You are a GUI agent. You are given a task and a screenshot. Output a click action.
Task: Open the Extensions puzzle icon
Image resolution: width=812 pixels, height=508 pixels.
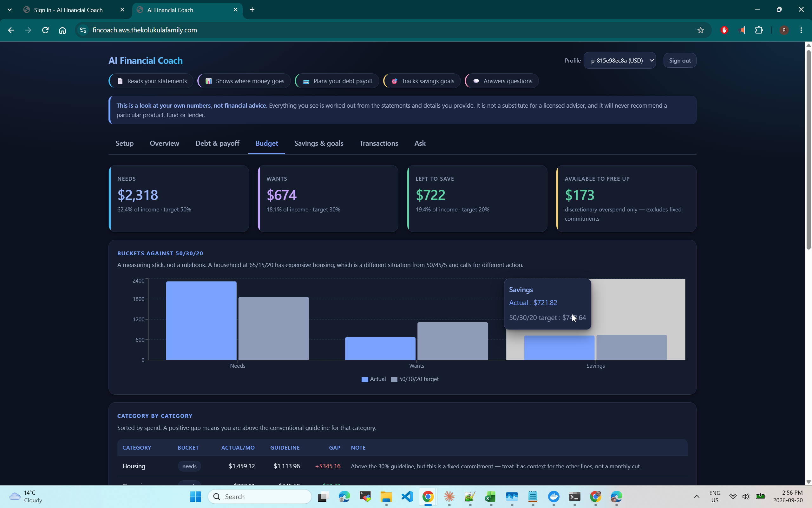[x=759, y=30]
